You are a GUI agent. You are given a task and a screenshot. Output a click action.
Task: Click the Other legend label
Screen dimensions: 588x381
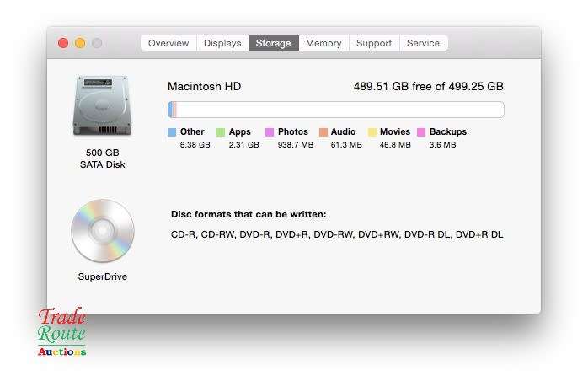192,131
